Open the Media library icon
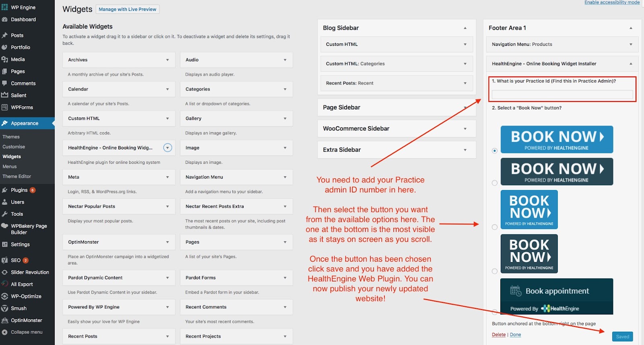 5,59
